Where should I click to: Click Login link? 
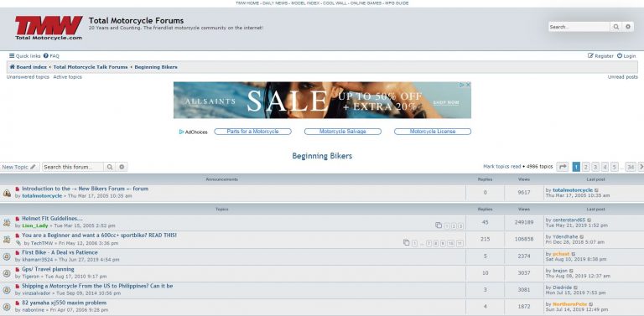(626, 56)
